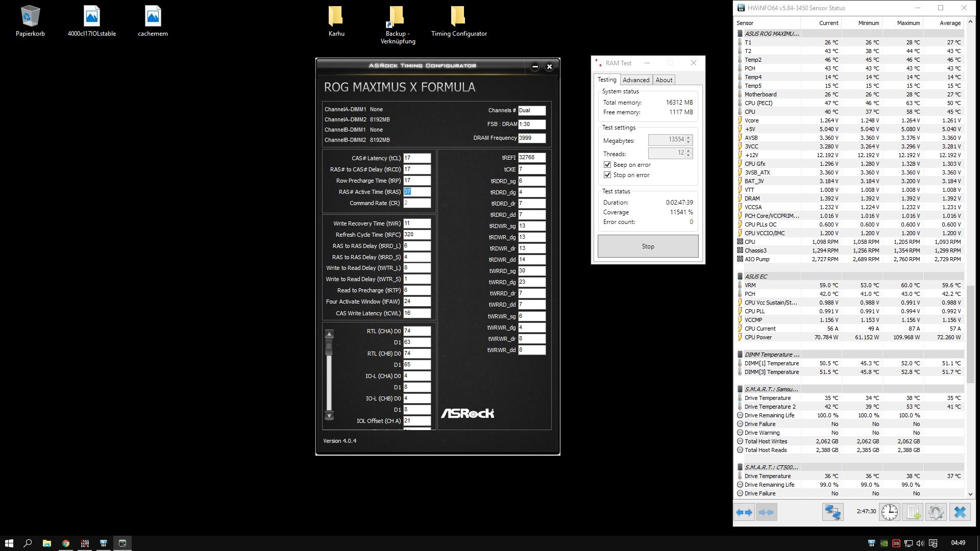
Task: Switch to HWiNFO taskbar icon
Action: point(104,543)
